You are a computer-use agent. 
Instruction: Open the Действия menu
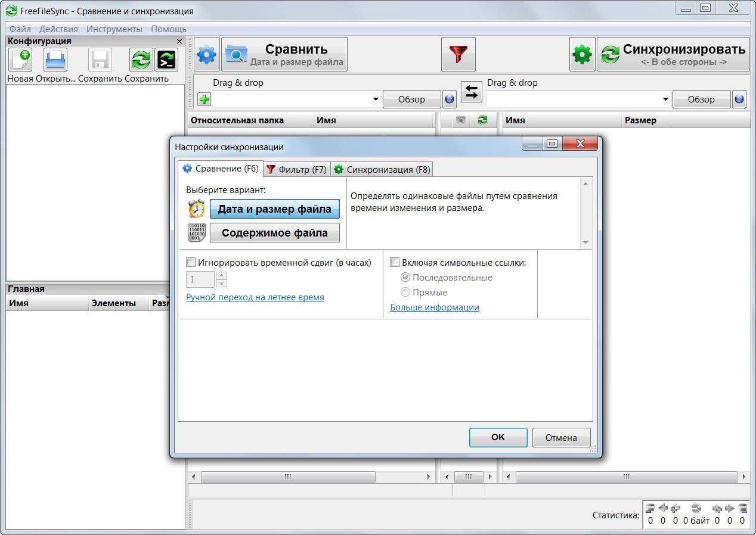pos(58,29)
